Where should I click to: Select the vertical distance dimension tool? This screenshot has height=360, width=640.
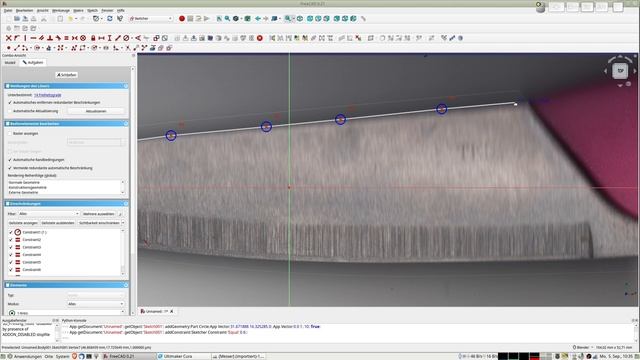(x=109, y=38)
